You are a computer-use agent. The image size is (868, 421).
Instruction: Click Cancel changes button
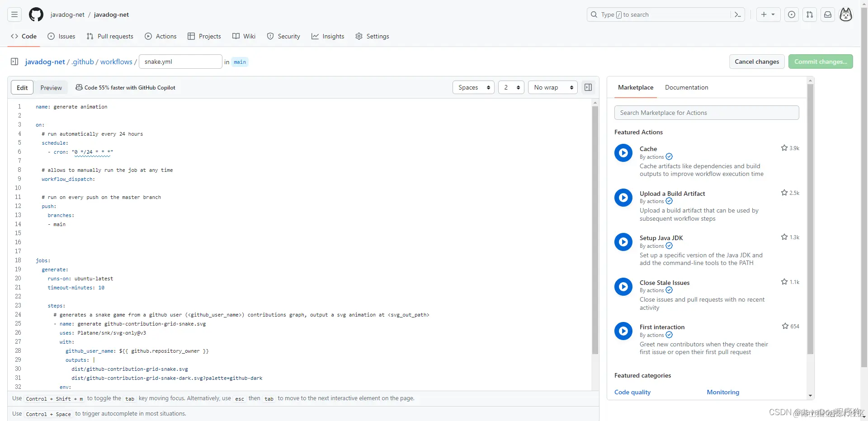(x=757, y=61)
